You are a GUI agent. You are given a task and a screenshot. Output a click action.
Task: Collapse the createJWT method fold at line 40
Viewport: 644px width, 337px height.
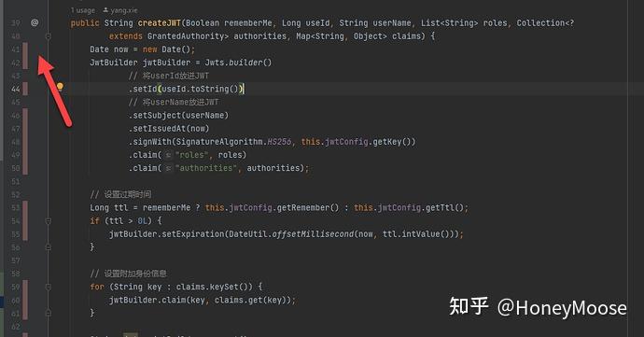(x=48, y=36)
